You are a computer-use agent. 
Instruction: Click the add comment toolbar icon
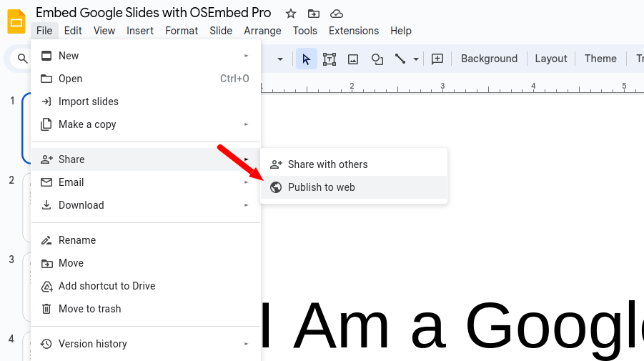437,59
